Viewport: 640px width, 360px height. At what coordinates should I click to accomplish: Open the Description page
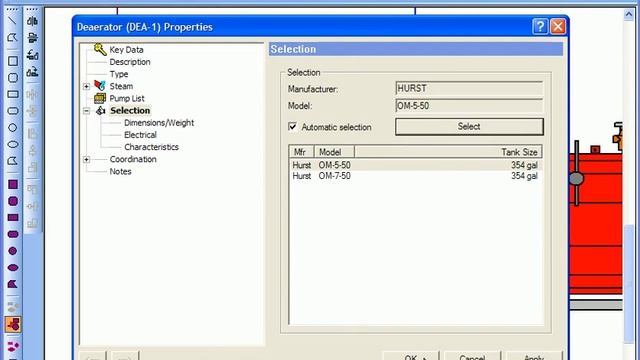click(130, 62)
